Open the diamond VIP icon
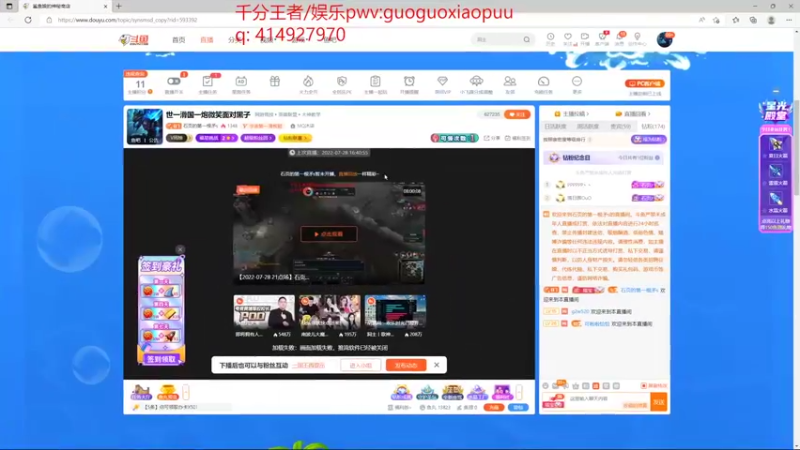The height and width of the screenshot is (450, 800). coord(442,81)
